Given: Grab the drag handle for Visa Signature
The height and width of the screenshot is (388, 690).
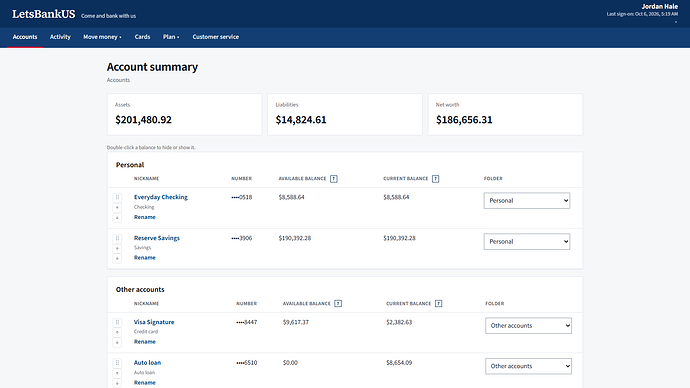Looking at the screenshot, I should point(117,322).
